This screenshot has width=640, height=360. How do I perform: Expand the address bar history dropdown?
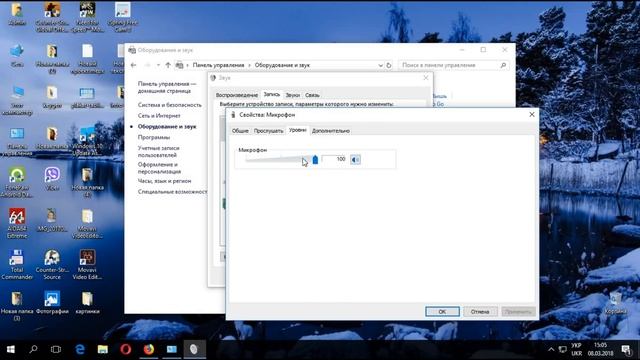pos(380,65)
